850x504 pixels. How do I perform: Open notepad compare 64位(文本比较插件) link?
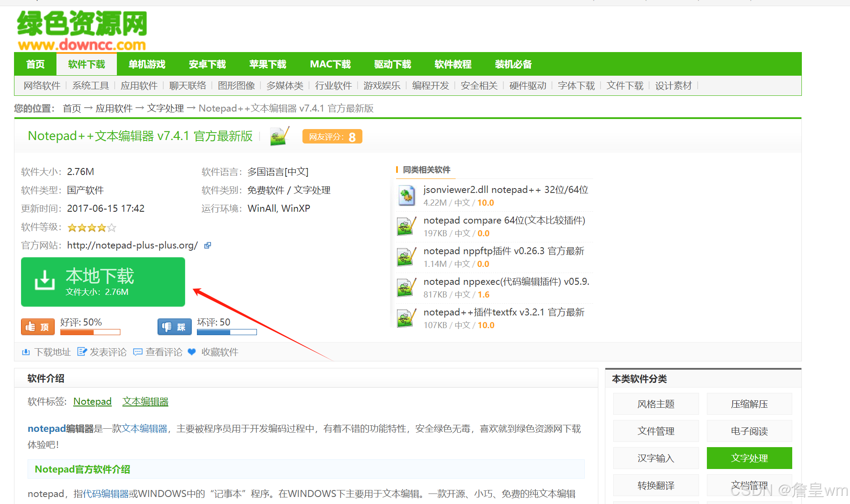point(504,220)
